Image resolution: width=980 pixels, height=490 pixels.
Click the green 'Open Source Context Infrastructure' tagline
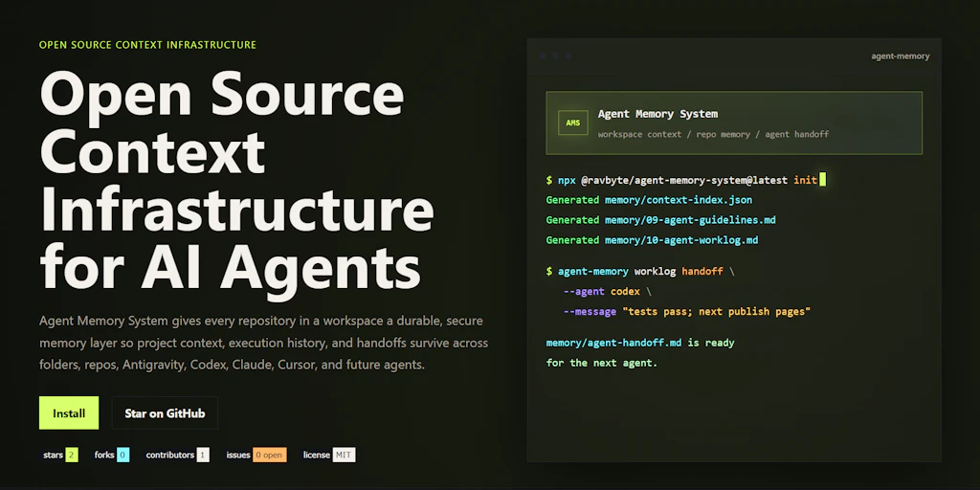[147, 45]
